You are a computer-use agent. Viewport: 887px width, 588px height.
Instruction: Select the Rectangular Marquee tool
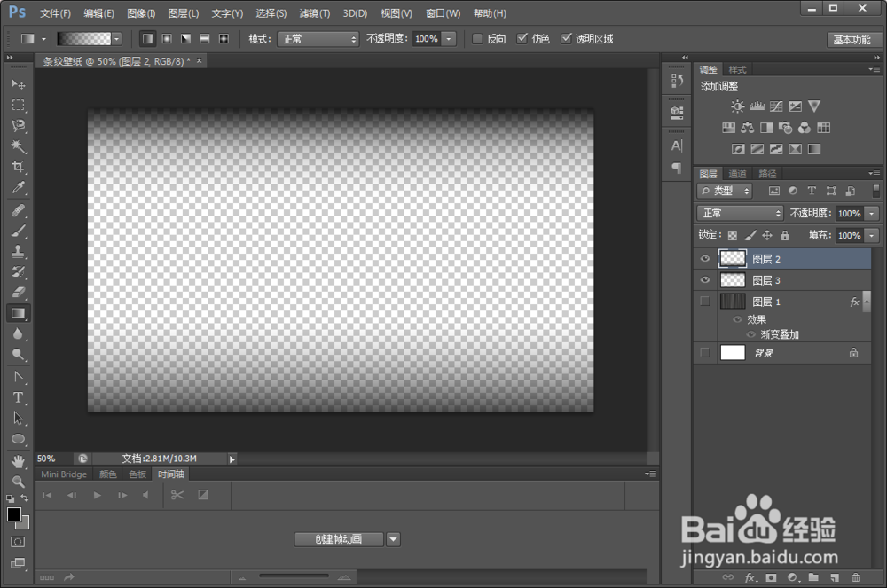18,106
